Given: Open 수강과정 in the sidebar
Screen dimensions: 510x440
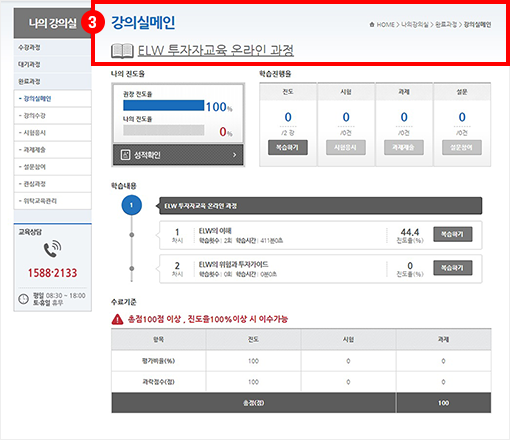Looking at the screenshot, I should coord(53,47).
